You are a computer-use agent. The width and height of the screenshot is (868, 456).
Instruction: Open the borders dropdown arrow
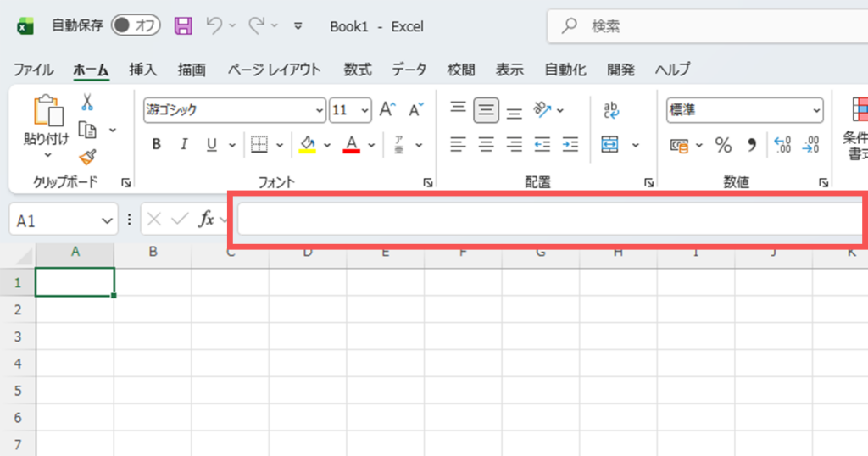pyautogui.click(x=280, y=145)
